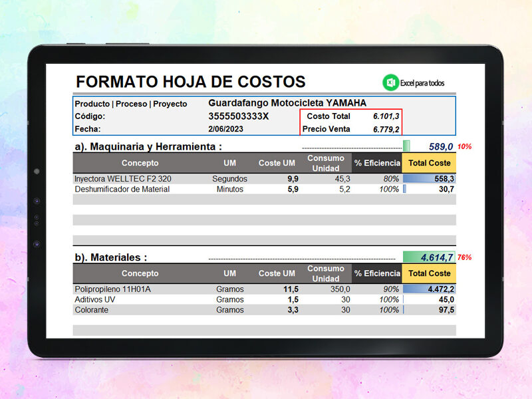Click the total cost value 30,7
Image resolution: width=532 pixels, height=399 pixels.
[446, 190]
